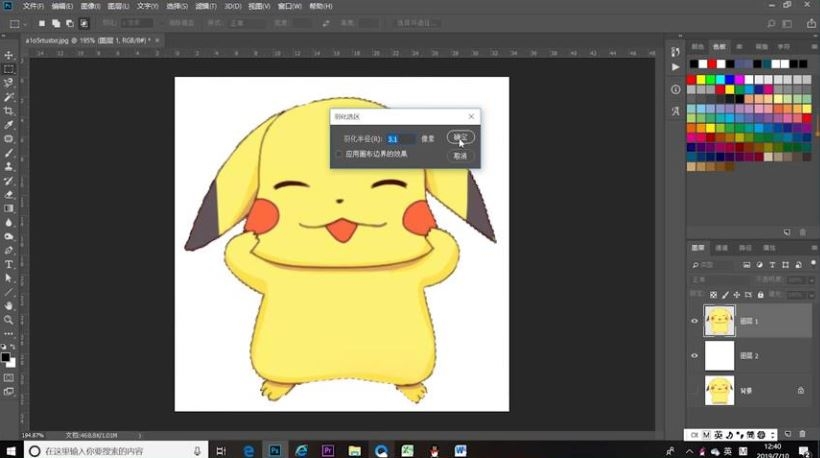Select the Eyedropper tool
Screen dimensions: 820x458
[x=9, y=124]
